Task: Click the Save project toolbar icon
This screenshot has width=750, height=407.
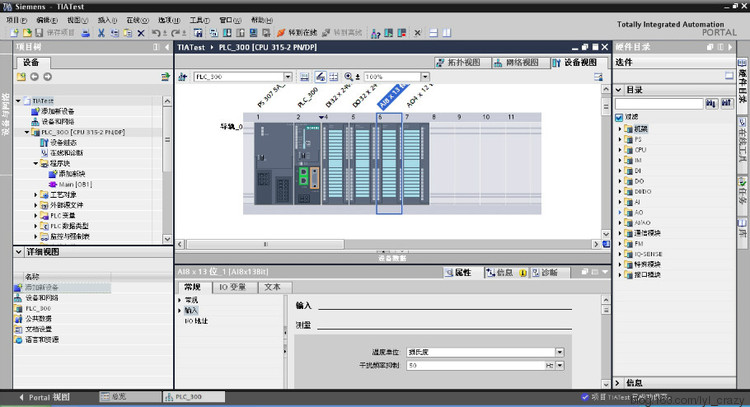Action: tap(38, 33)
